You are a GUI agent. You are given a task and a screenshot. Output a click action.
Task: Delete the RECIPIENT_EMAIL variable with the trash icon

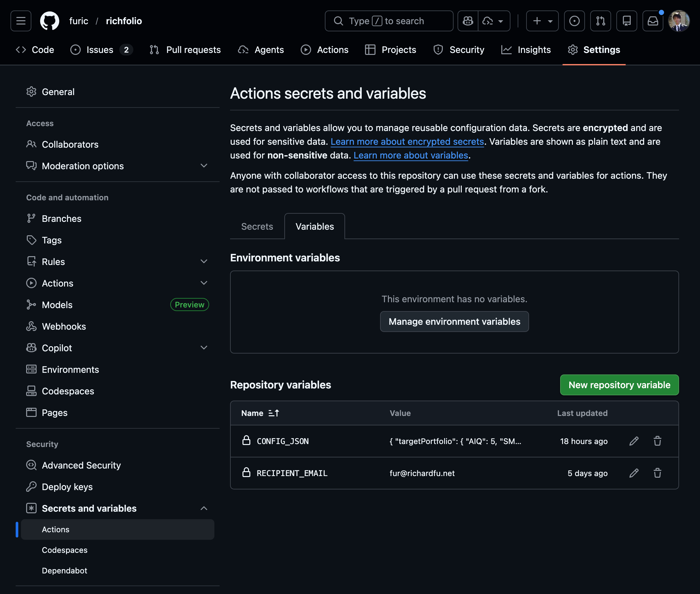coord(657,473)
